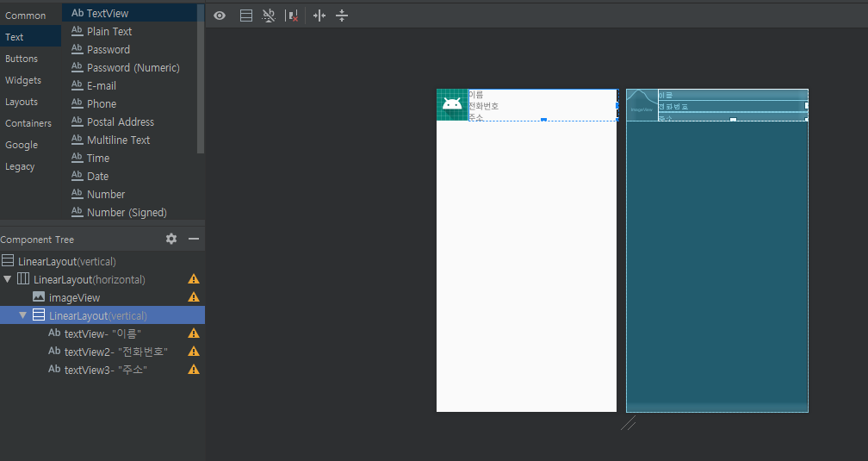
Task: Click the vertical orientation layout toolbar icon
Action: (246, 16)
